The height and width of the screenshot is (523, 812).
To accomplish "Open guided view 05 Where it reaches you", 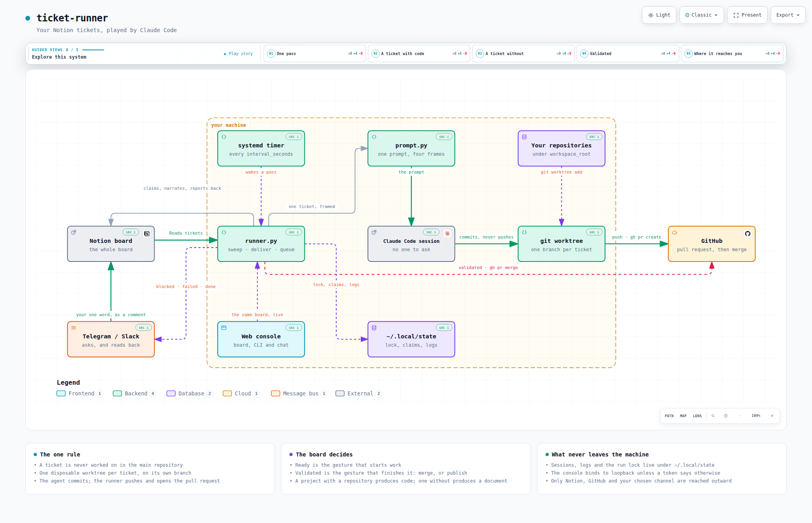I will click(732, 53).
